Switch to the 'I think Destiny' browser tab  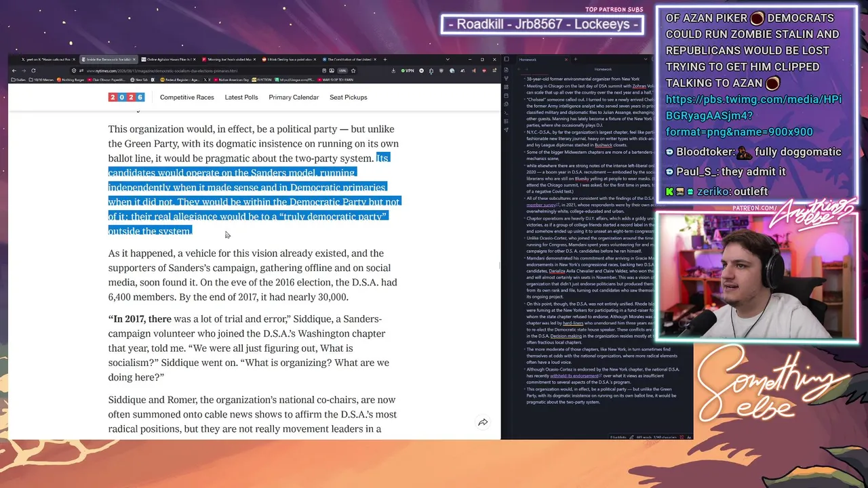tap(290, 60)
